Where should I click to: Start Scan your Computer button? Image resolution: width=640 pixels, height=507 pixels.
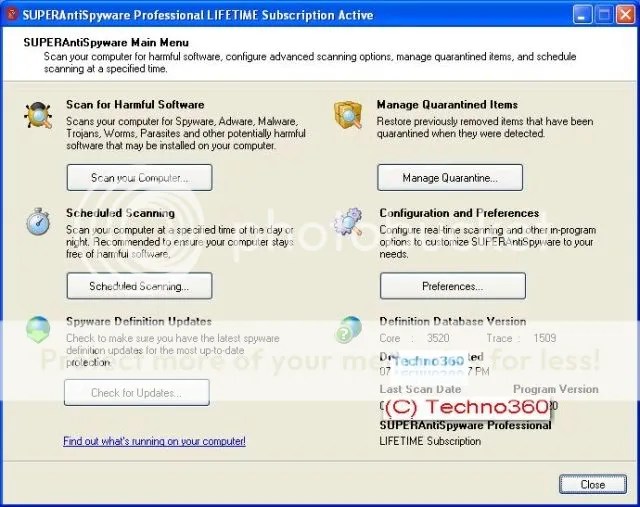coord(140,178)
